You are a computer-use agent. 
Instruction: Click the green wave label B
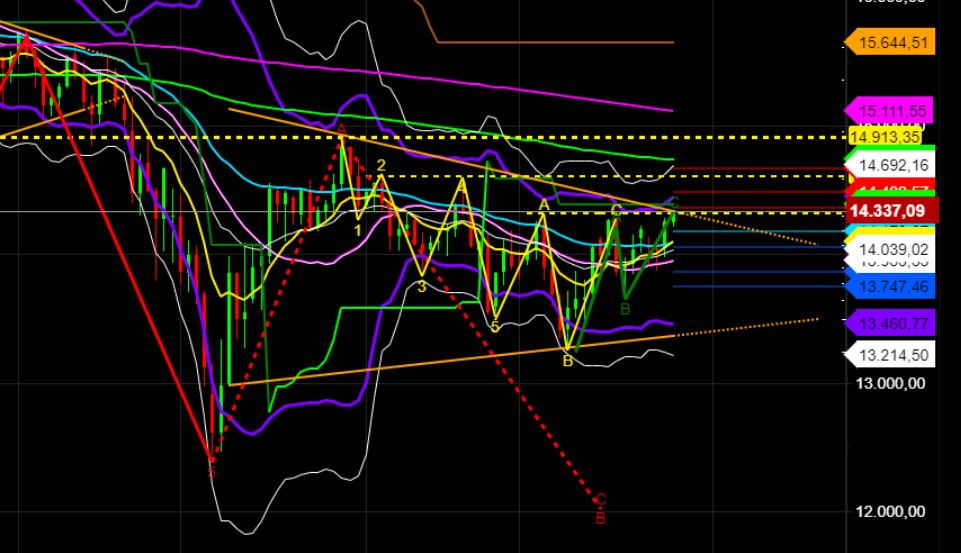point(625,309)
